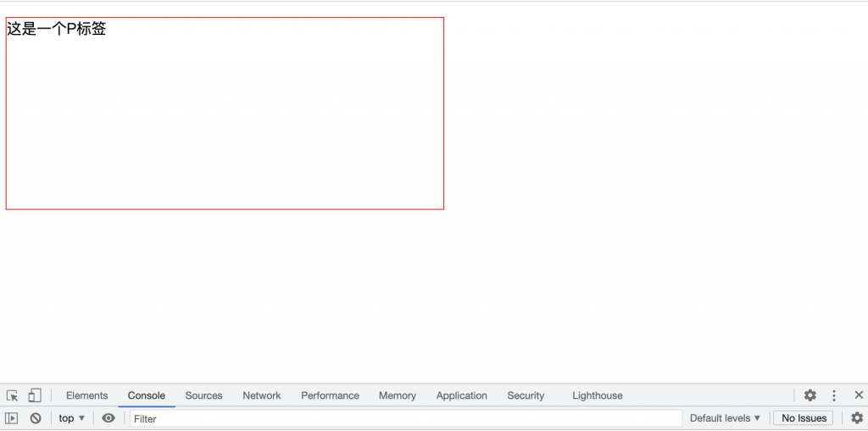Viewport: 868px width, 431px height.
Task: Switch to the Memory tab
Action: 398,395
